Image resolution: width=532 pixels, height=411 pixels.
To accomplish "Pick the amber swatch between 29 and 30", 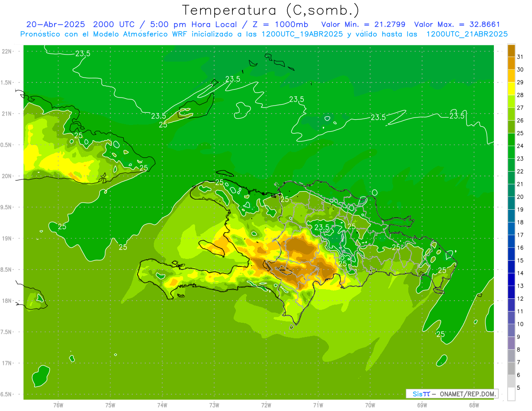I will pyautogui.click(x=511, y=76).
